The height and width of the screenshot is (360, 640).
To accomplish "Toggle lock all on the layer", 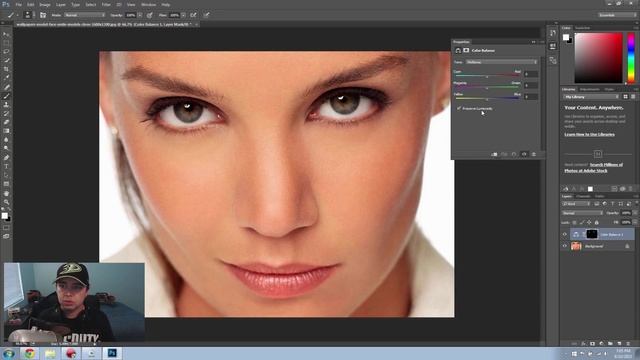I will pyautogui.click(x=597, y=222).
